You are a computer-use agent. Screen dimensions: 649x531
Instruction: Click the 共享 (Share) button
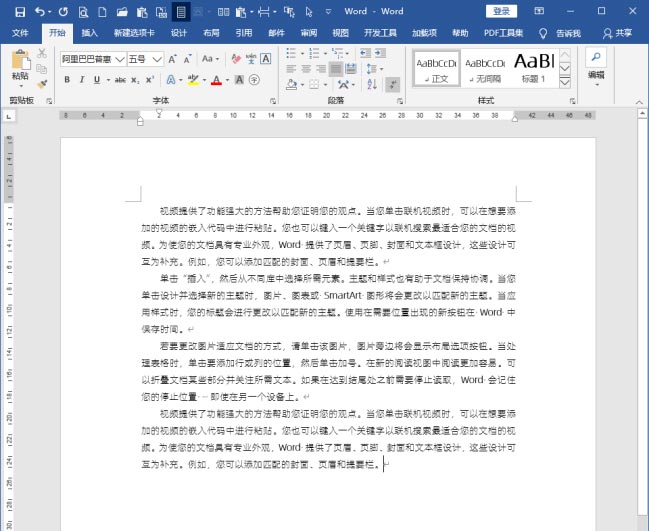[x=617, y=33]
